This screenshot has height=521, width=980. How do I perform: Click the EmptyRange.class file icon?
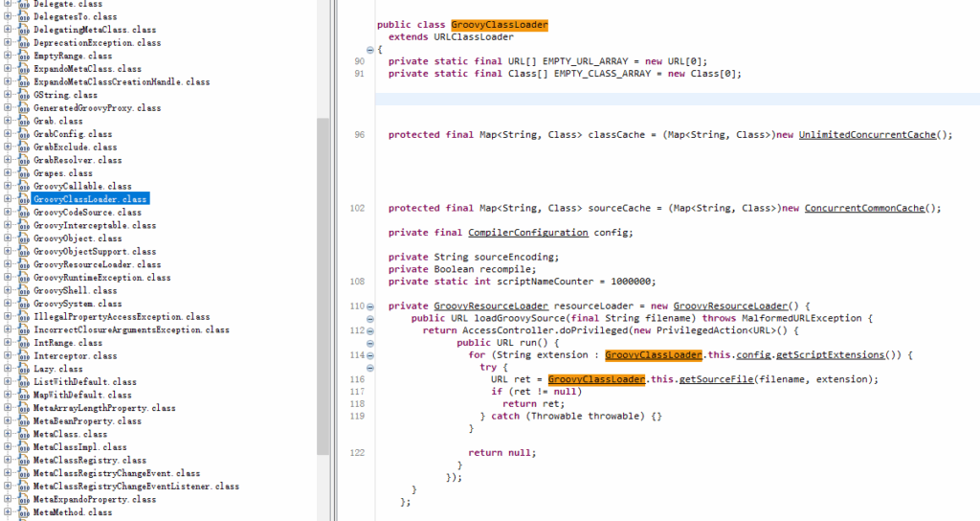[x=24, y=56]
